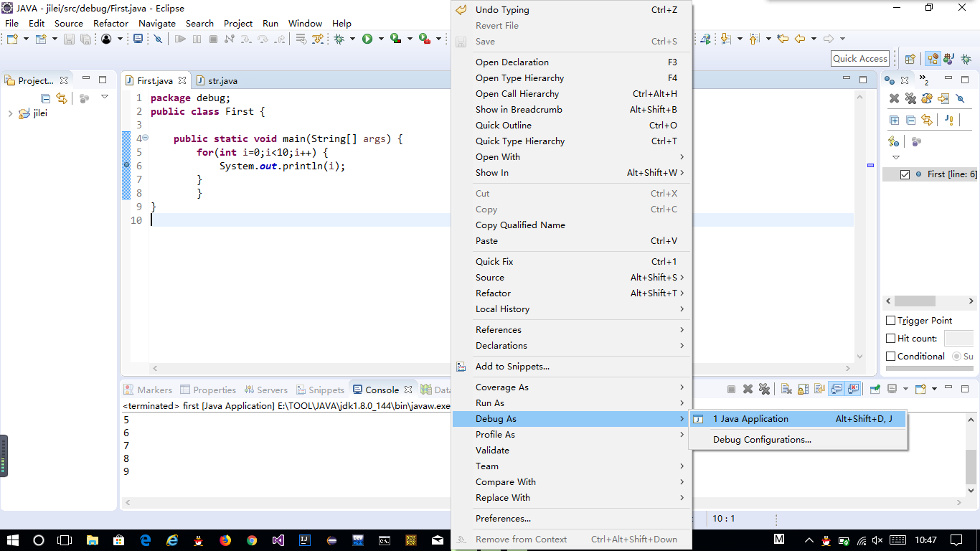Open the Open Perspective icon

[910, 59]
